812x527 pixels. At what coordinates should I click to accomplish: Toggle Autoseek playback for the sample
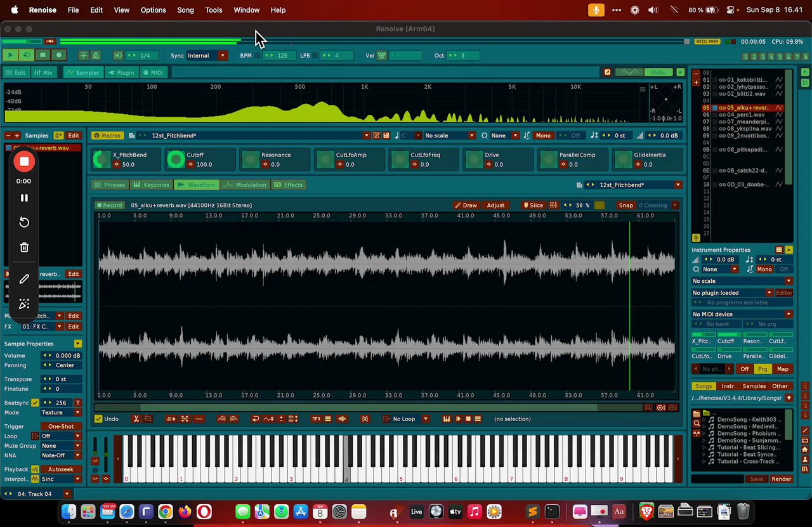[61, 469]
